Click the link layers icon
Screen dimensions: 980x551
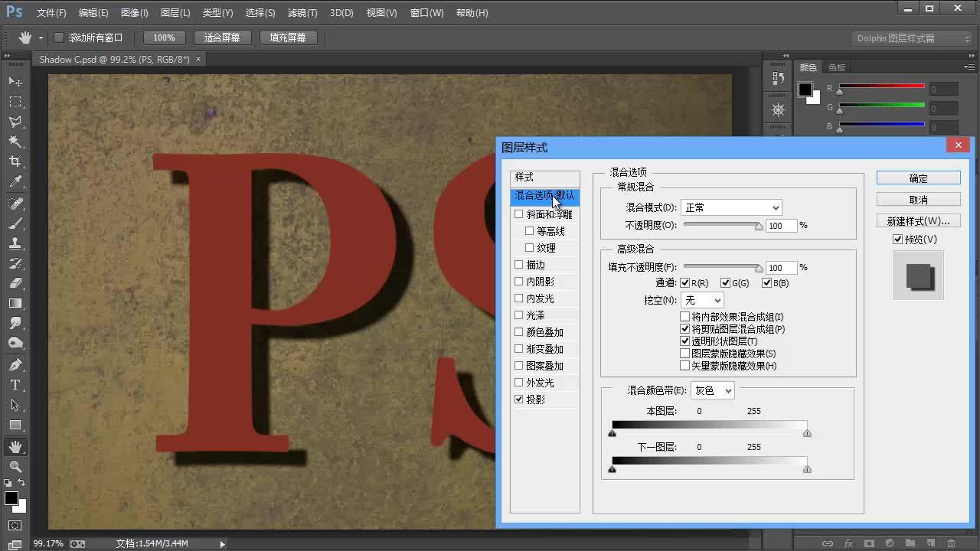[x=828, y=543]
